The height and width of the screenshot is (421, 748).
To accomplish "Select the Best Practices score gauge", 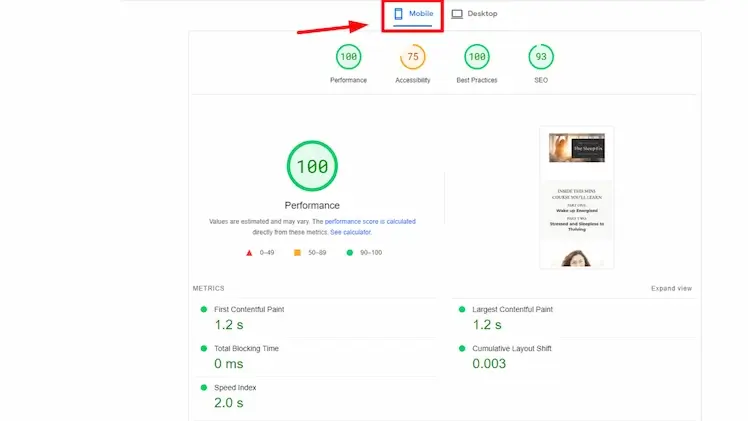I will [477, 57].
